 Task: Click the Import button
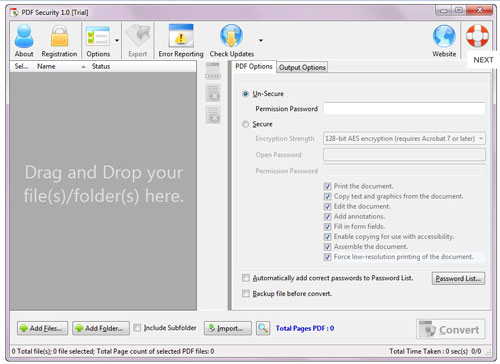point(228,328)
